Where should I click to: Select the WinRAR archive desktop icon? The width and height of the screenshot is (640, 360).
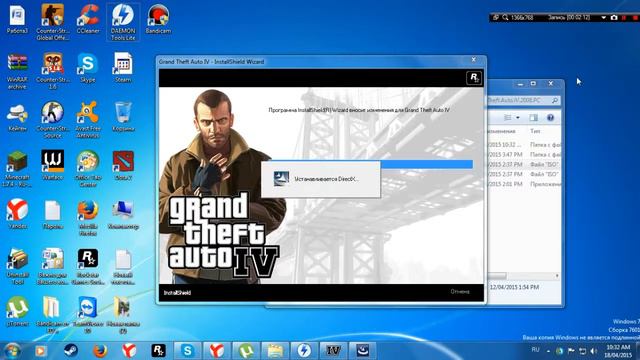coord(17,71)
